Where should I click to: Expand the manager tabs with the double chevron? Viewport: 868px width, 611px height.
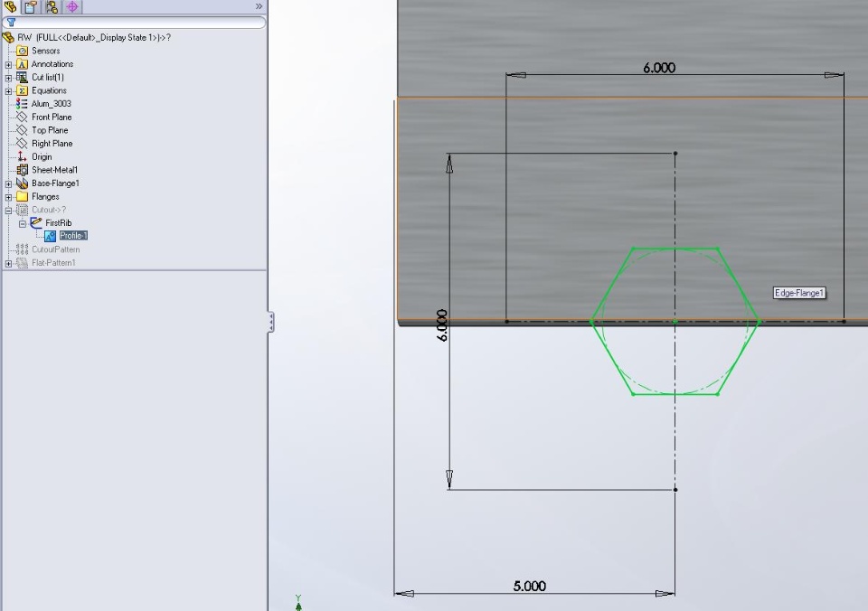259,6
